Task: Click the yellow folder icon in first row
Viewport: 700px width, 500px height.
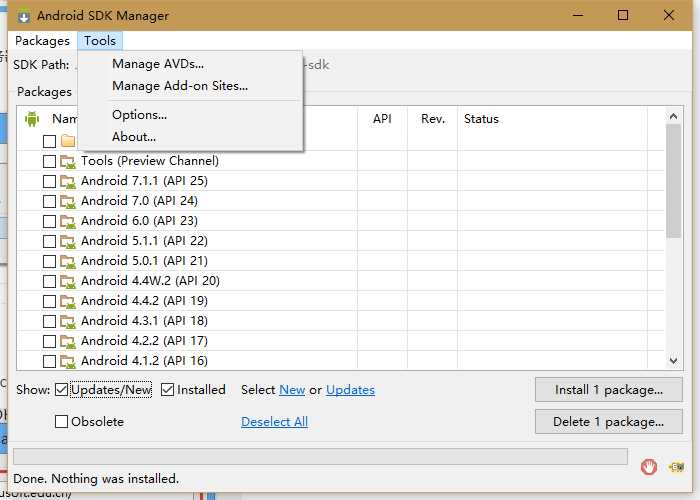Action: pyautogui.click(x=68, y=141)
